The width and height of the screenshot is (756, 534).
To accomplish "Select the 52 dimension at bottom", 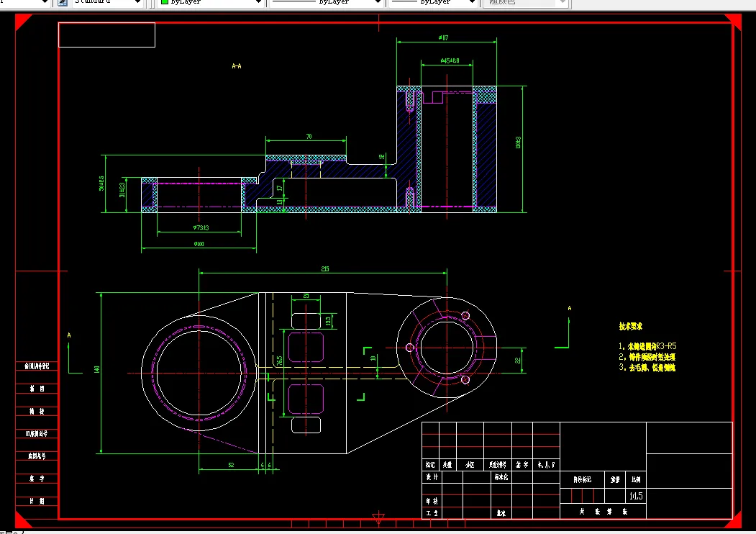I will point(231,465).
